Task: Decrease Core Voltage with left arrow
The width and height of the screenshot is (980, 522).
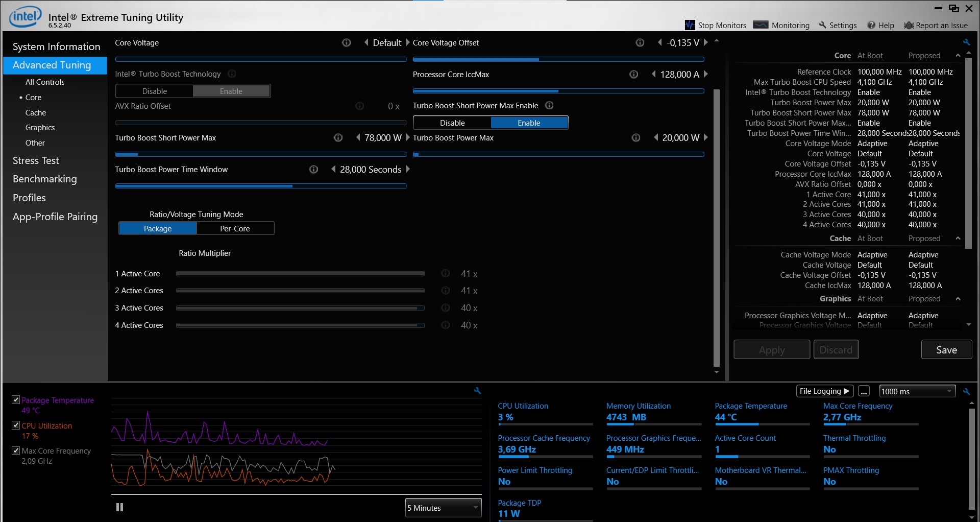Action: (x=366, y=42)
